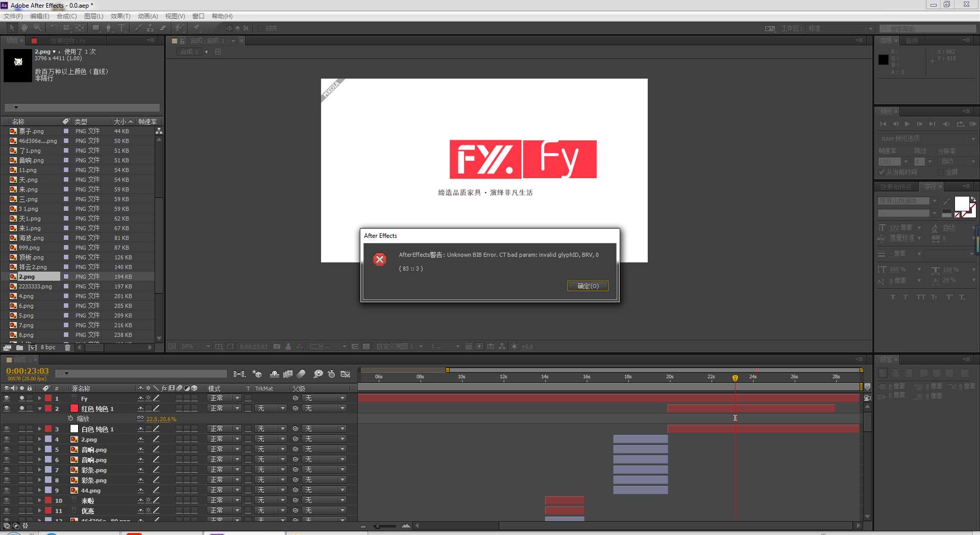This screenshot has width=980, height=535.
Task: Select the Hand tool
Action: tap(24, 28)
